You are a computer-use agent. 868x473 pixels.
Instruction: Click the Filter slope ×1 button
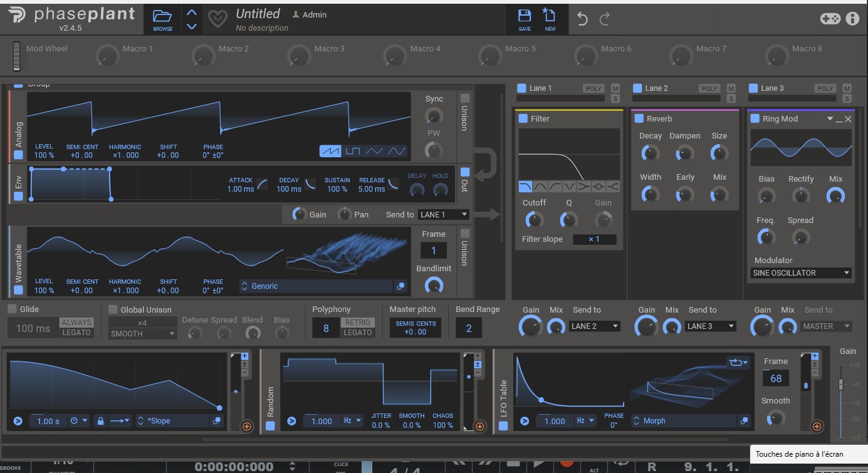pos(594,239)
